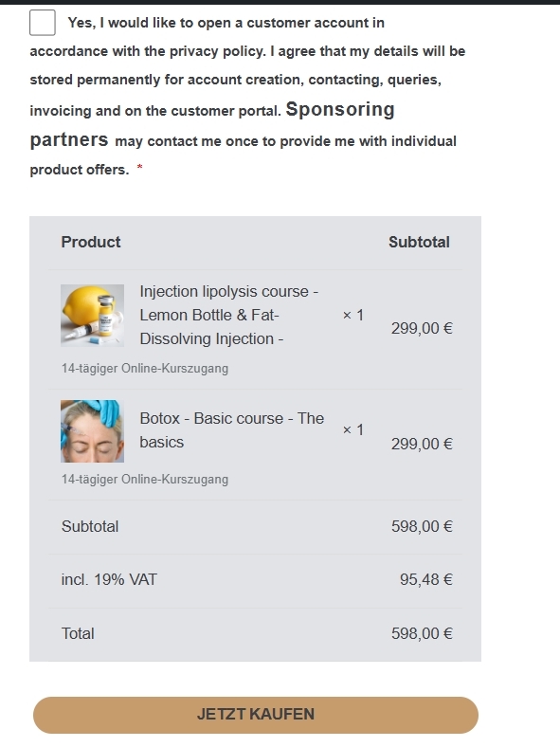The image size is (560, 747).
Task: Click the JETZT KAUFEN button
Action: tap(256, 715)
